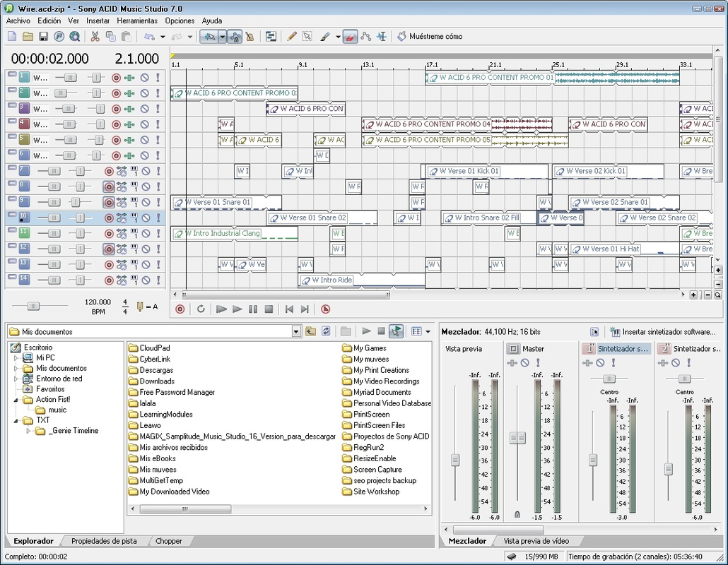This screenshot has height=565, width=728.
Task: Open the Insertar menu
Action: 98,21
